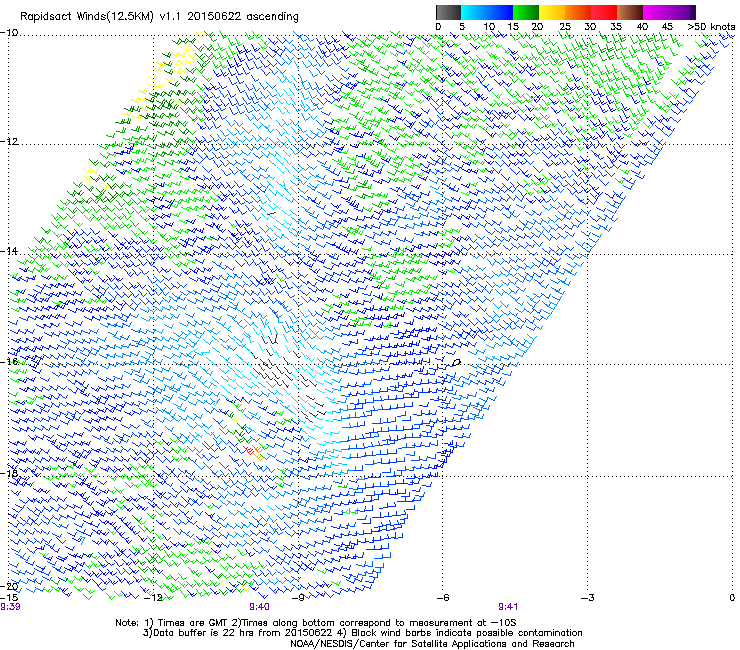Image resolution: width=740 pixels, height=650 pixels.
Task: Click the red wind barbs cluster
Action: [249, 450]
